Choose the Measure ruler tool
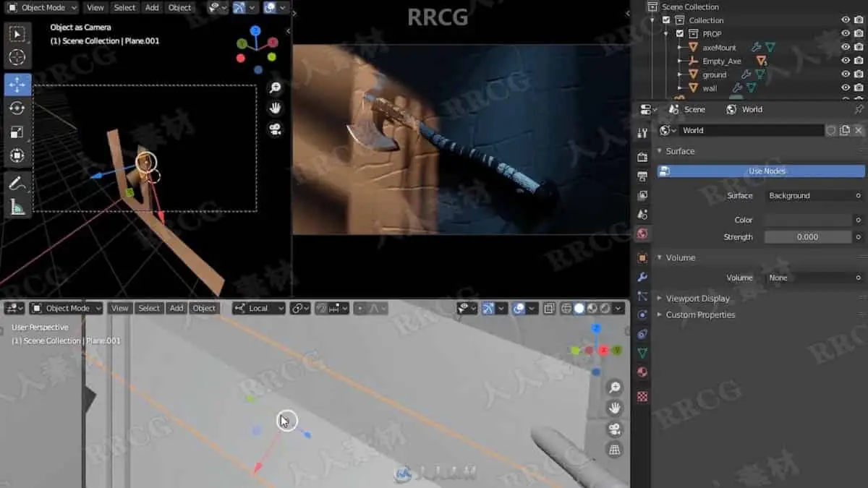The width and height of the screenshot is (868, 488). tap(17, 207)
